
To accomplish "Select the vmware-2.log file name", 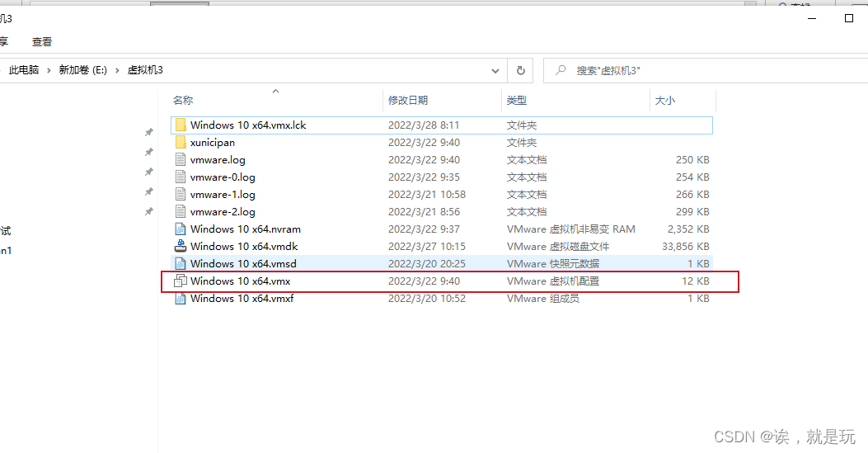I will [223, 211].
